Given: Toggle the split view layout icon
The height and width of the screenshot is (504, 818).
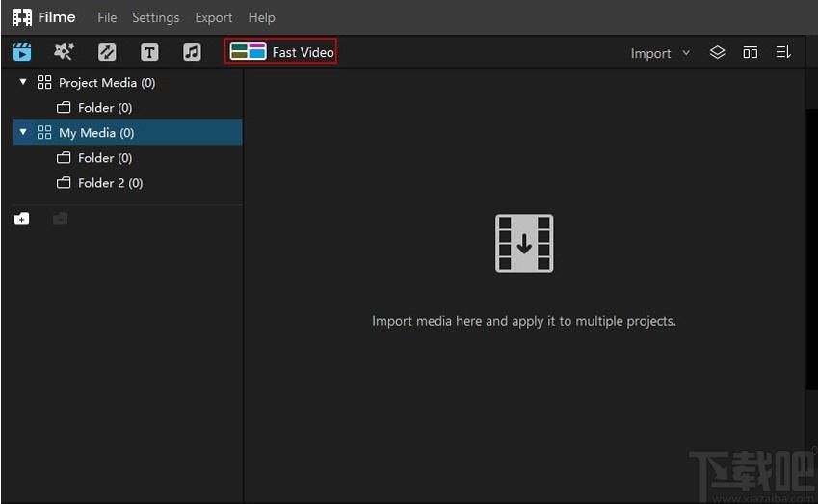Looking at the screenshot, I should tap(751, 52).
